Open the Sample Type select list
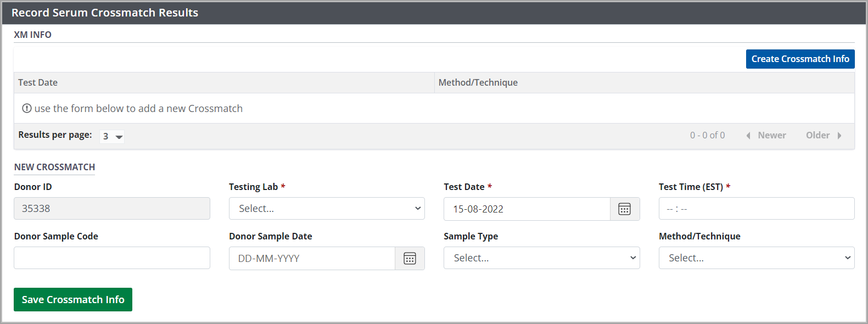The width and height of the screenshot is (868, 324). click(541, 258)
